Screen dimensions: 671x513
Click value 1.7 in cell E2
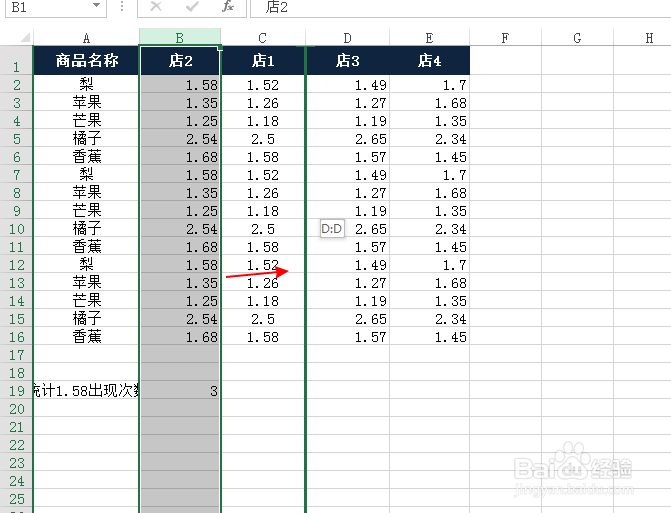(430, 85)
